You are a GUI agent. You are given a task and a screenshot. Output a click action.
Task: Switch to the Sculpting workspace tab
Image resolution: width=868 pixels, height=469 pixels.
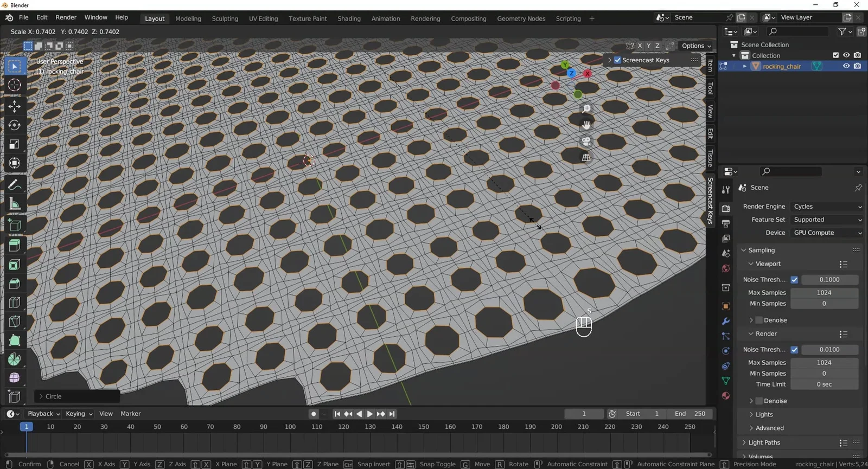[x=225, y=18]
